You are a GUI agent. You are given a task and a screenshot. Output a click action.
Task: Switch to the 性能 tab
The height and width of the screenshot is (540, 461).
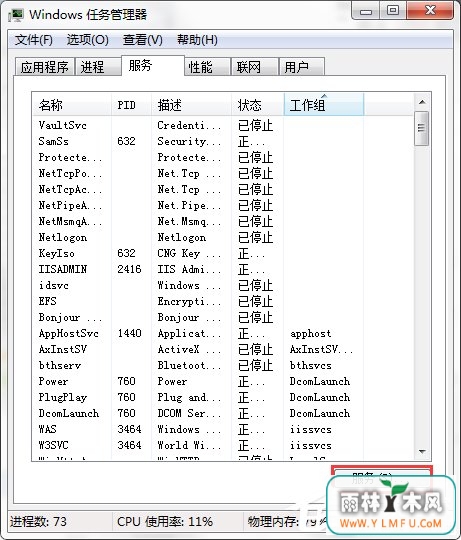(207, 67)
